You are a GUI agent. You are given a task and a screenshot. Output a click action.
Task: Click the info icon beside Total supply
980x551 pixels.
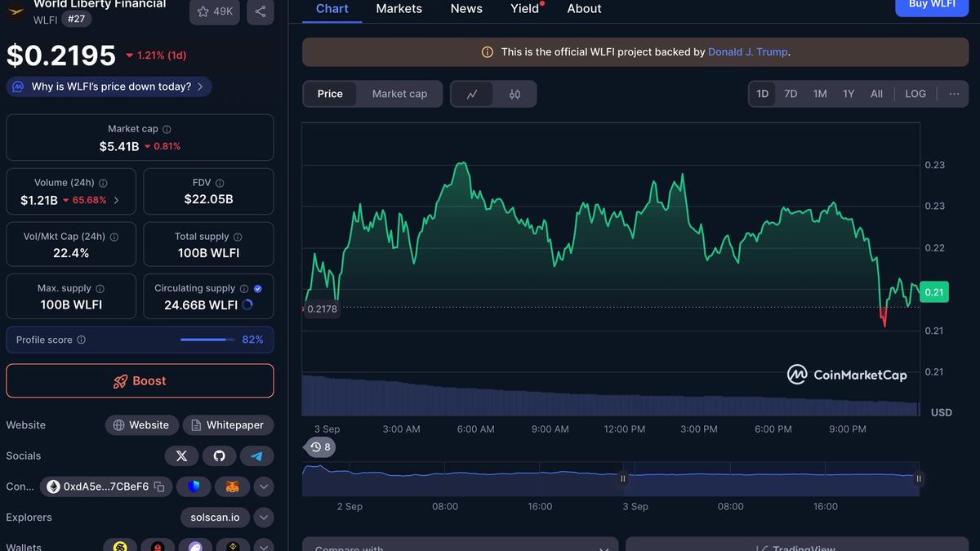pyautogui.click(x=238, y=237)
